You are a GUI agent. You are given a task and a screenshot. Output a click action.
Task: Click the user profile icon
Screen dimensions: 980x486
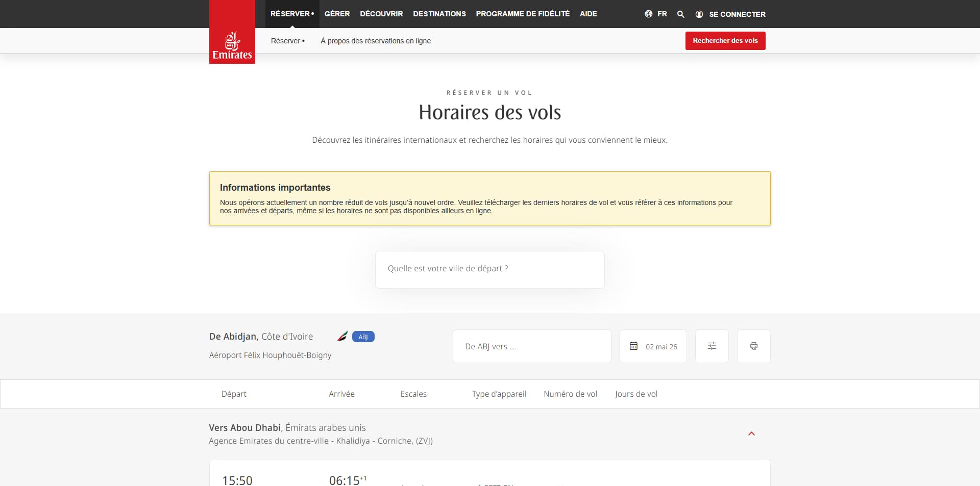[699, 14]
